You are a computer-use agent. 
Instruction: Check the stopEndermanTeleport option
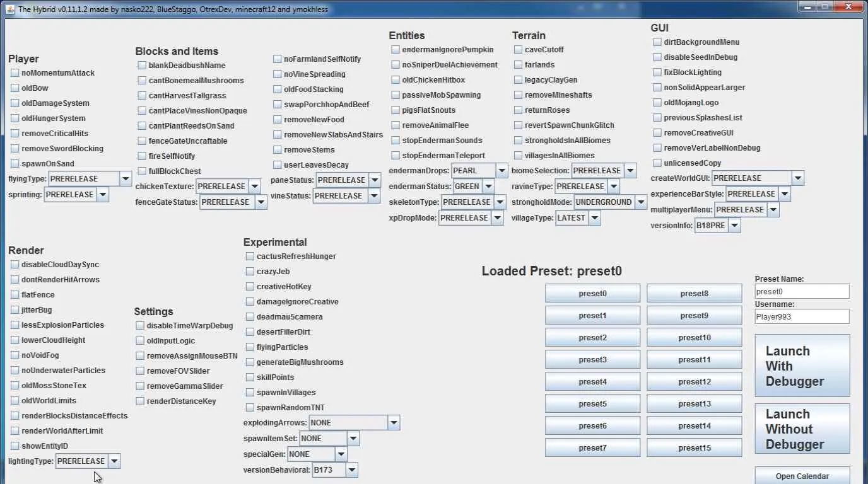396,156
